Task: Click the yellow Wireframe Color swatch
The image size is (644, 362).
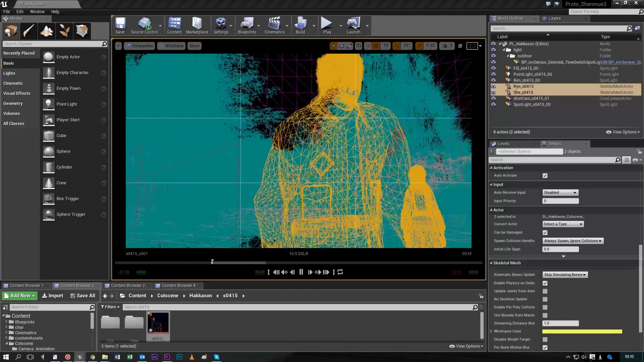Action: pos(582,331)
